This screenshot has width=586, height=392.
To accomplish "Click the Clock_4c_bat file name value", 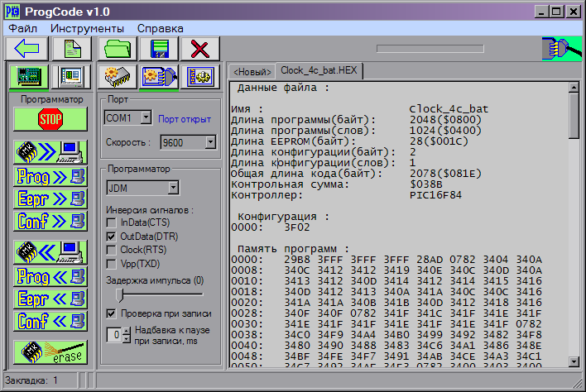I will 449,109.
